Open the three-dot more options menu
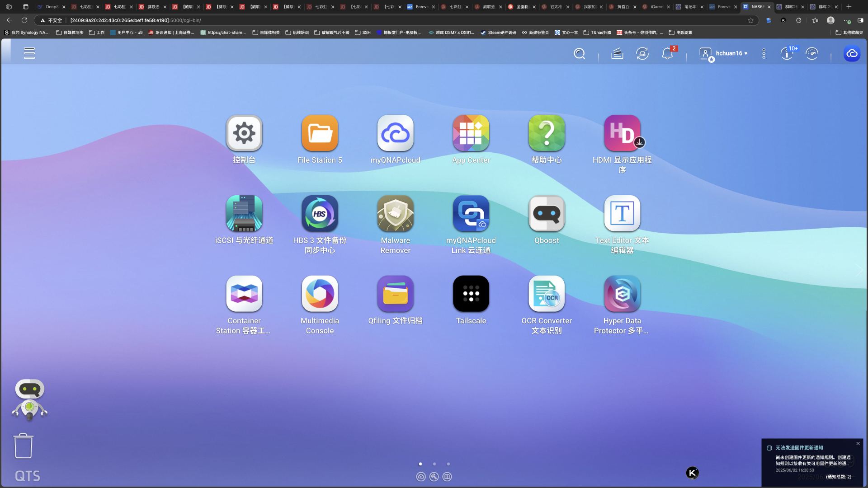Image resolution: width=868 pixels, height=488 pixels. [x=764, y=53]
